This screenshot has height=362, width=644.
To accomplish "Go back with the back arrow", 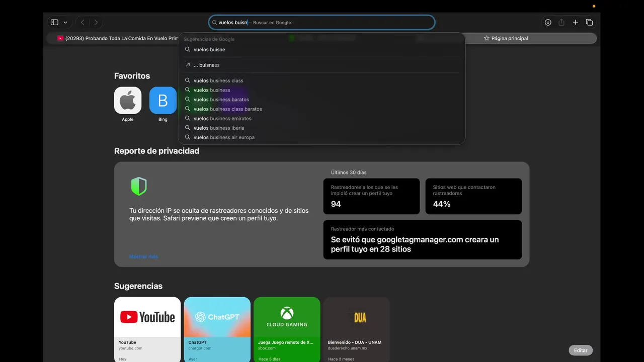I will pos(83,22).
